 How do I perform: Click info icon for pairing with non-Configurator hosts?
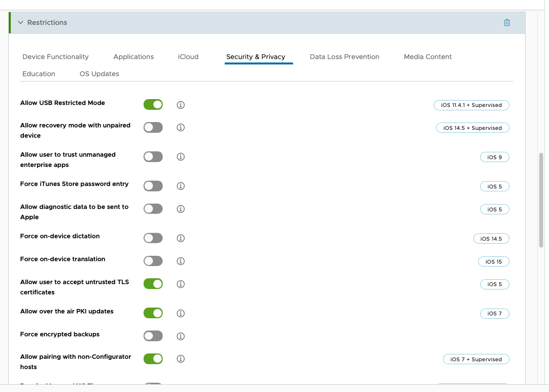(181, 359)
